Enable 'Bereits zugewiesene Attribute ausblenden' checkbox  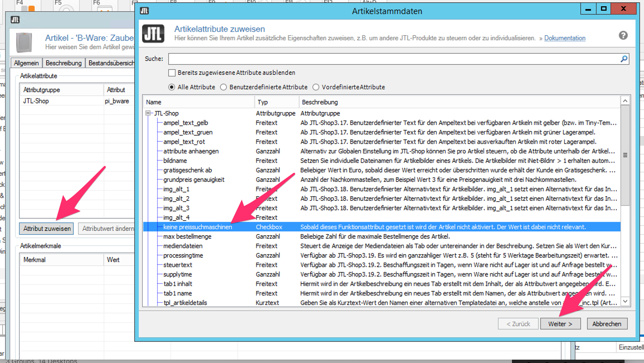172,73
